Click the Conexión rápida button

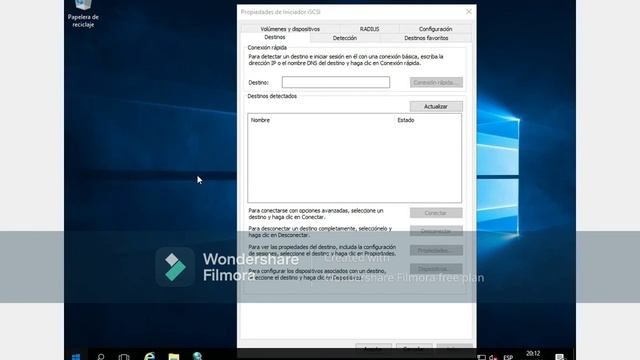436,82
